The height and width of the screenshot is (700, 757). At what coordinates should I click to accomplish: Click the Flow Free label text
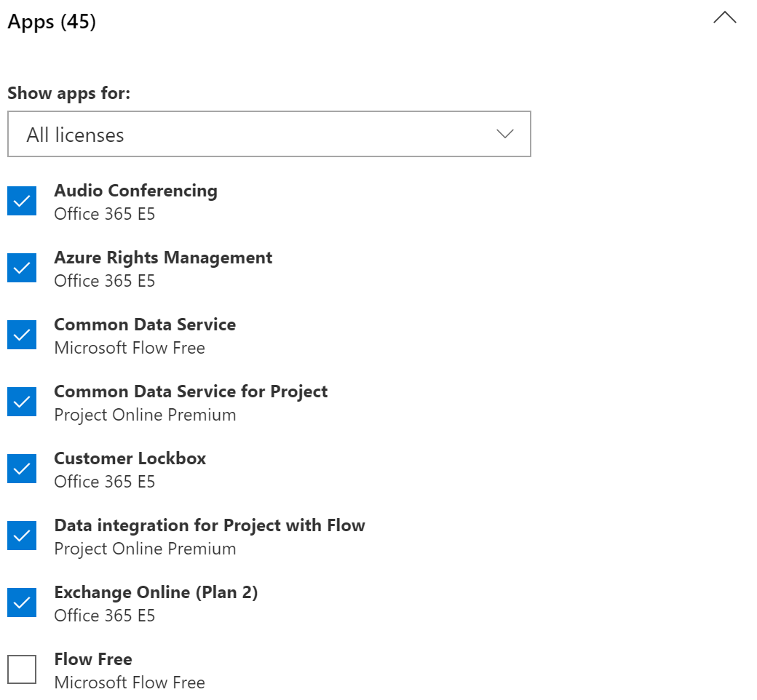(x=93, y=659)
